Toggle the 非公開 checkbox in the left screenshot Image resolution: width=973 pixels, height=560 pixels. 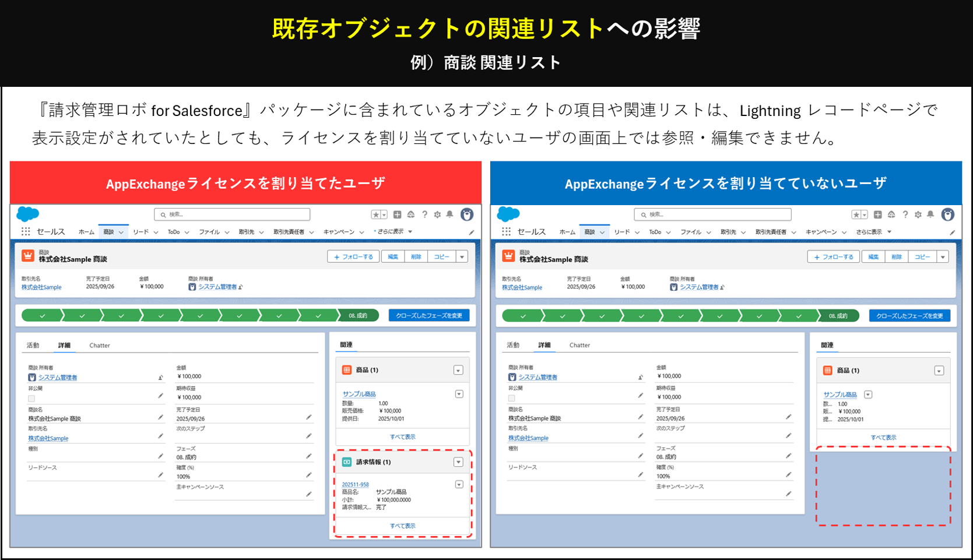pos(31,399)
